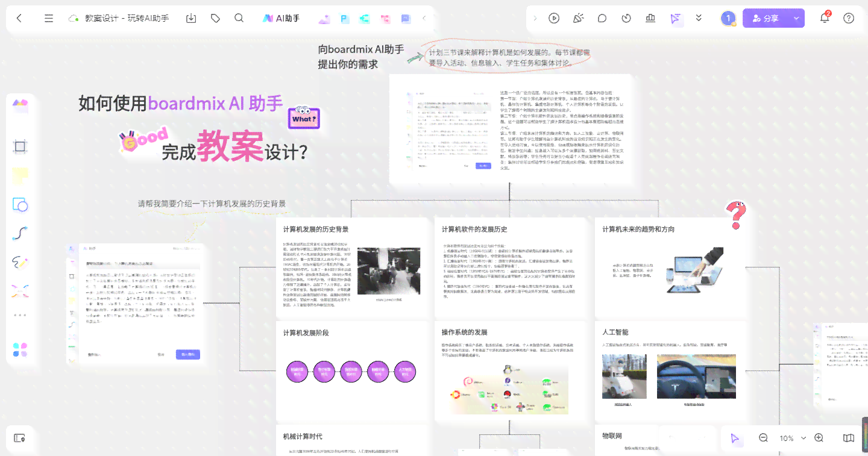868x456 pixels.
Task: Select the 计算机软件的发展历史 card title
Action: click(474, 229)
